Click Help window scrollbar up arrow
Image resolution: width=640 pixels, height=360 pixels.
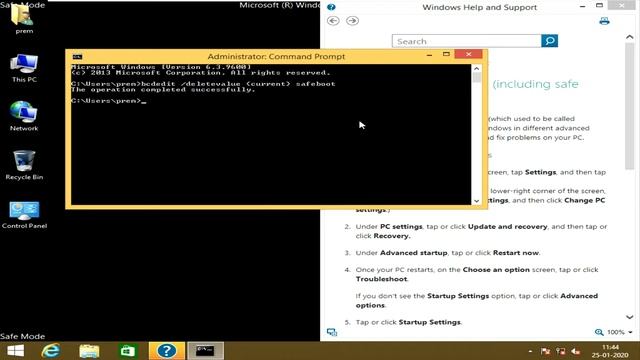click(629, 37)
